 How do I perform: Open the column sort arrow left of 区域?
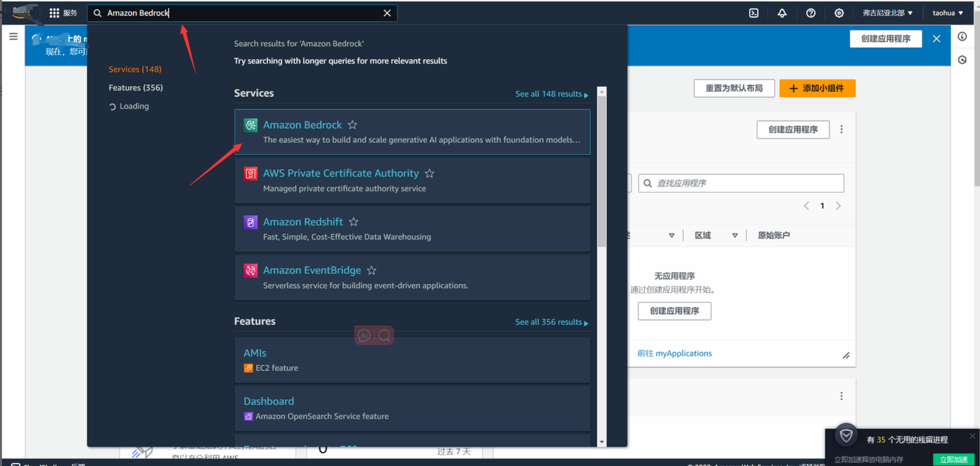672,235
